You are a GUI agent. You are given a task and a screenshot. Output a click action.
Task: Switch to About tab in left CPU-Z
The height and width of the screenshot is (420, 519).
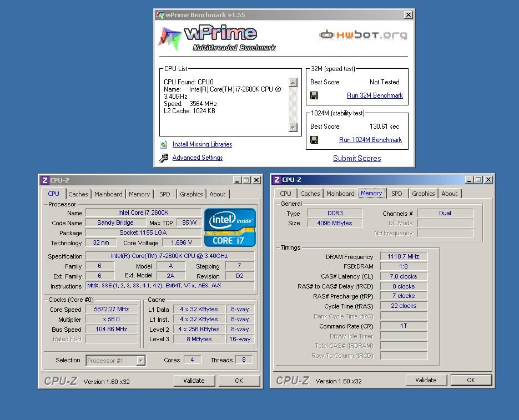[x=218, y=194]
